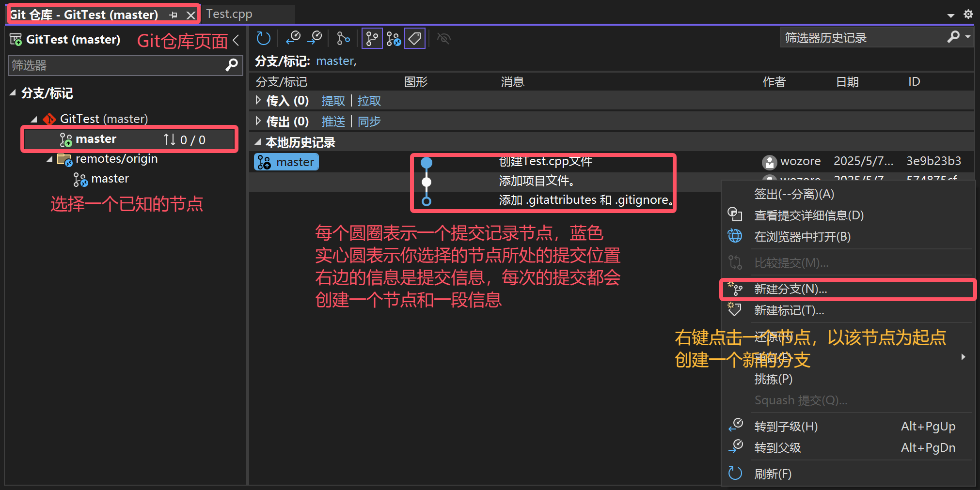Click the refresh icon in the history toolbar

[x=263, y=38]
